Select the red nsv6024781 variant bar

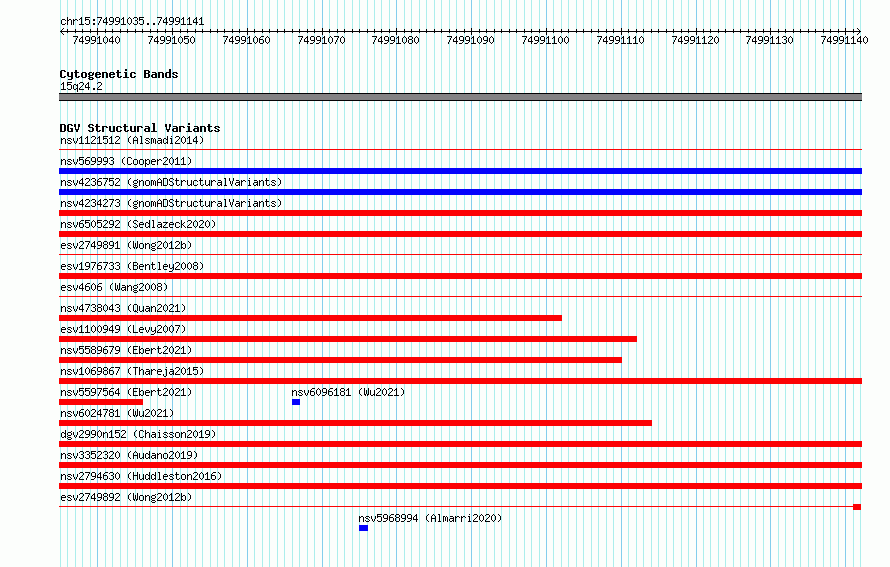click(355, 423)
